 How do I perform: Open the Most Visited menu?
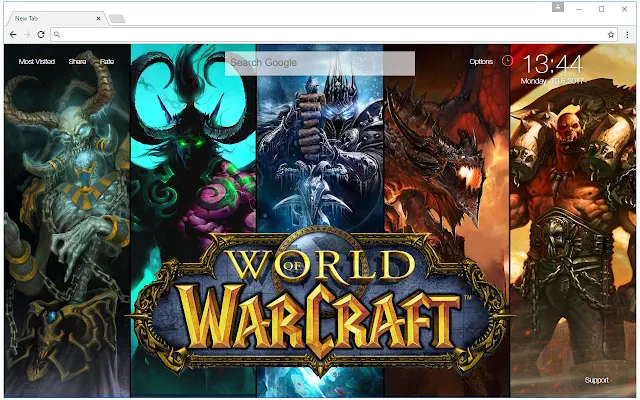click(x=37, y=62)
